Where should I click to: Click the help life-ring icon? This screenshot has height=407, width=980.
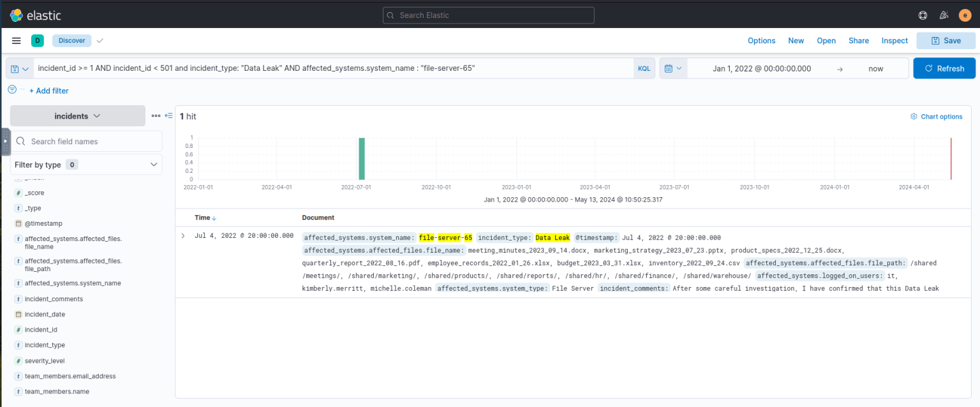pos(923,15)
